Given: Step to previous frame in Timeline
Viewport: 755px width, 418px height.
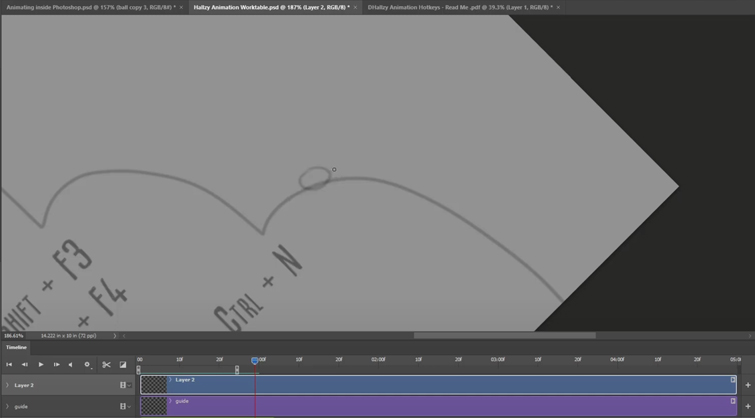Looking at the screenshot, I should (25, 365).
